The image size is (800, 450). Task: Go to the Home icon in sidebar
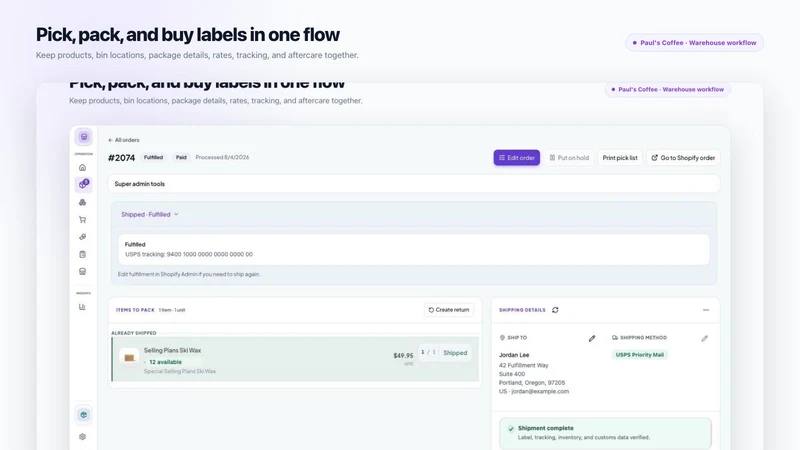pos(82,167)
